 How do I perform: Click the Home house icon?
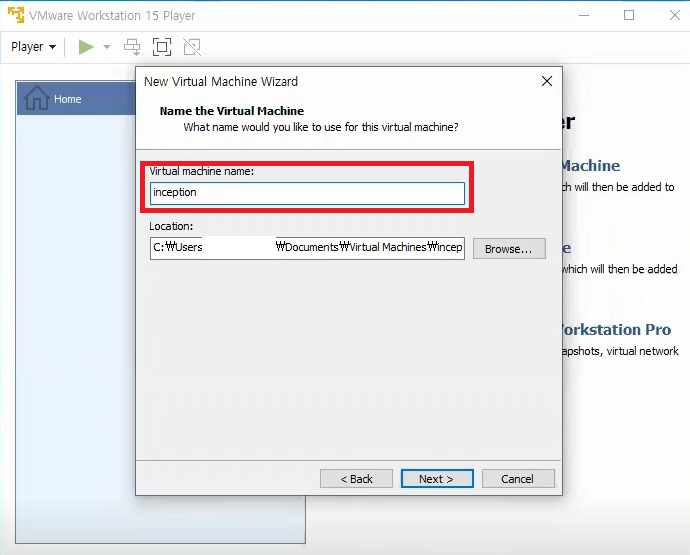coord(36,97)
